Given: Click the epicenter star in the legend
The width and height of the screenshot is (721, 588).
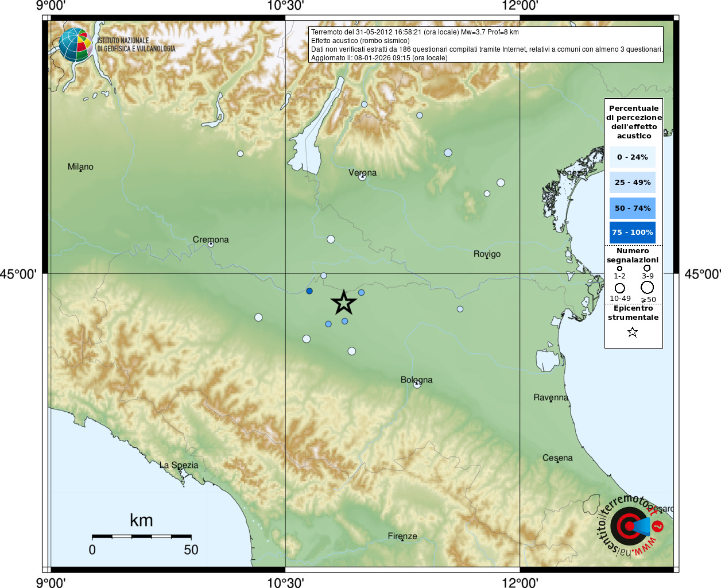Looking at the screenshot, I should [x=633, y=332].
